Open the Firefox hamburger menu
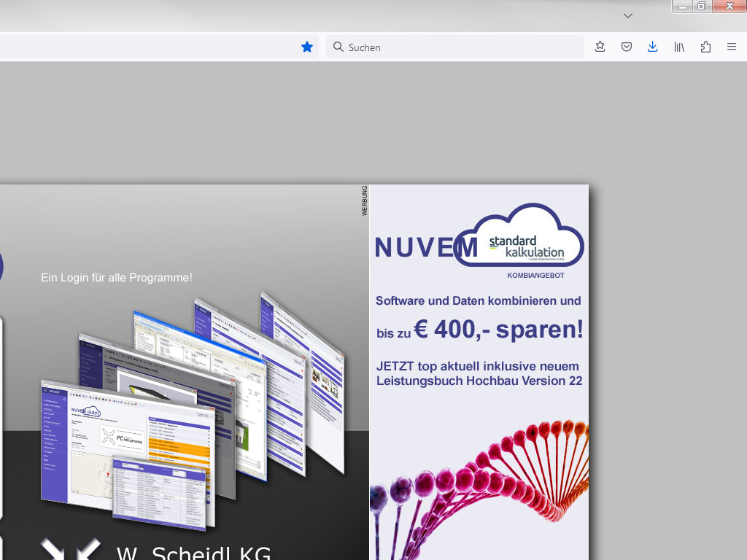The image size is (747, 560). click(732, 47)
